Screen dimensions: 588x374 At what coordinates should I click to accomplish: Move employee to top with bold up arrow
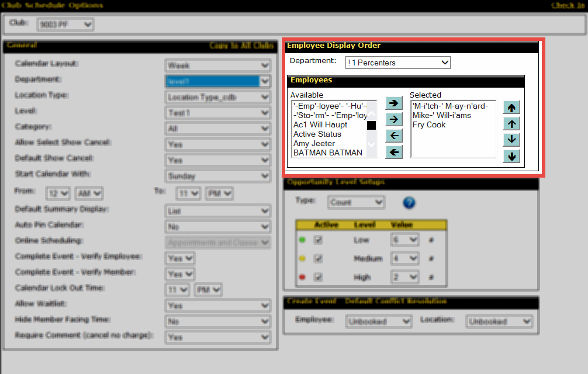click(x=511, y=108)
